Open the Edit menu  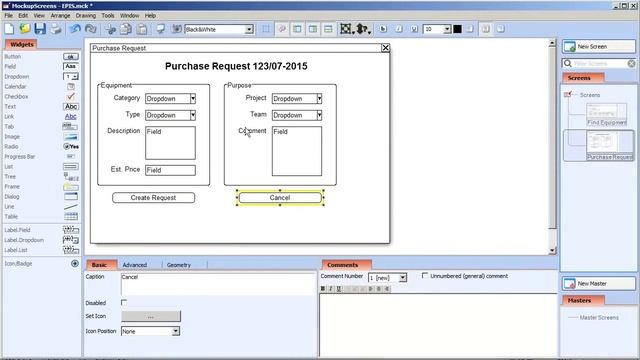(x=23, y=16)
